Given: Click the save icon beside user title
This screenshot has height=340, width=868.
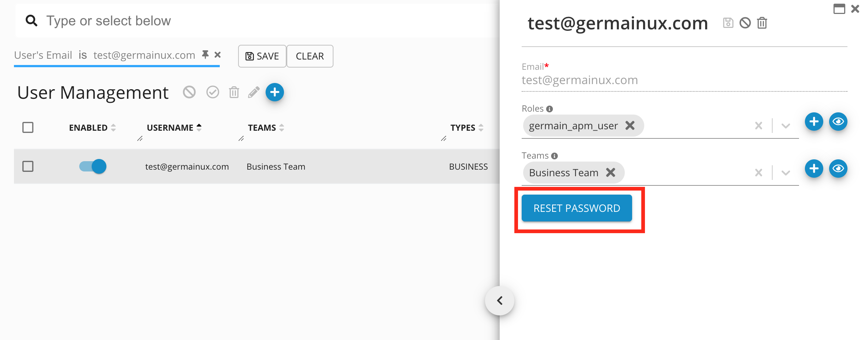Looking at the screenshot, I should [x=728, y=23].
